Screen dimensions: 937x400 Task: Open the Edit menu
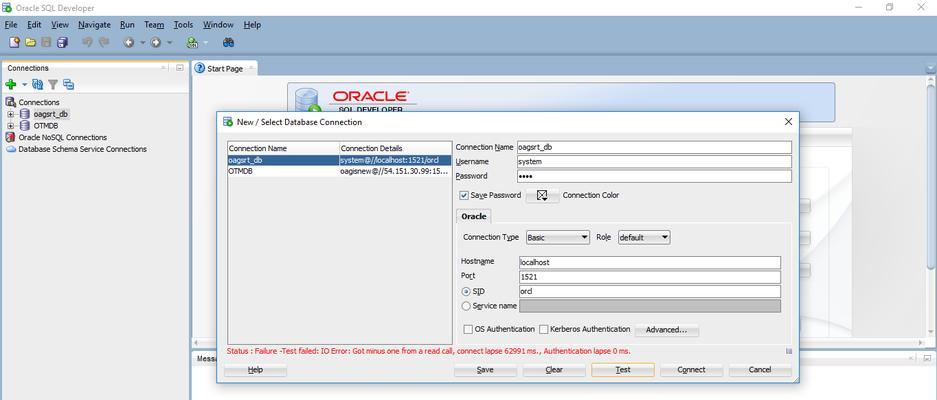tap(34, 25)
